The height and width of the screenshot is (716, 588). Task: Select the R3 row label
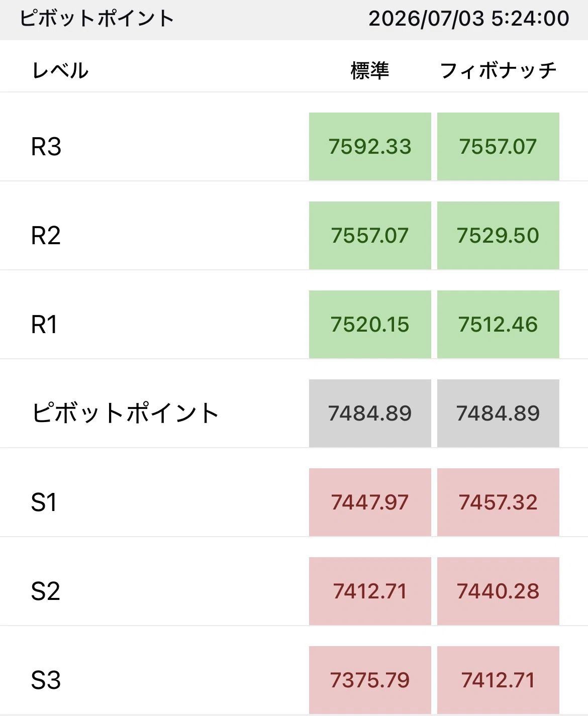click(46, 147)
